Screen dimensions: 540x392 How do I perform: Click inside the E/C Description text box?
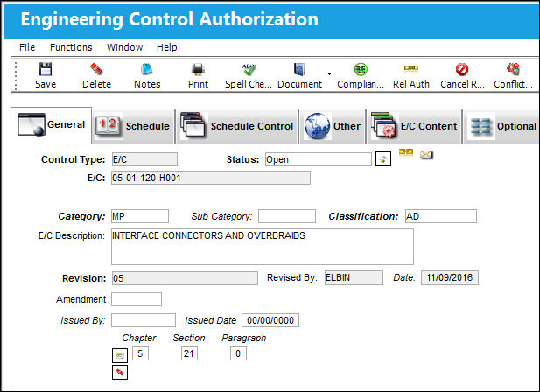263,247
